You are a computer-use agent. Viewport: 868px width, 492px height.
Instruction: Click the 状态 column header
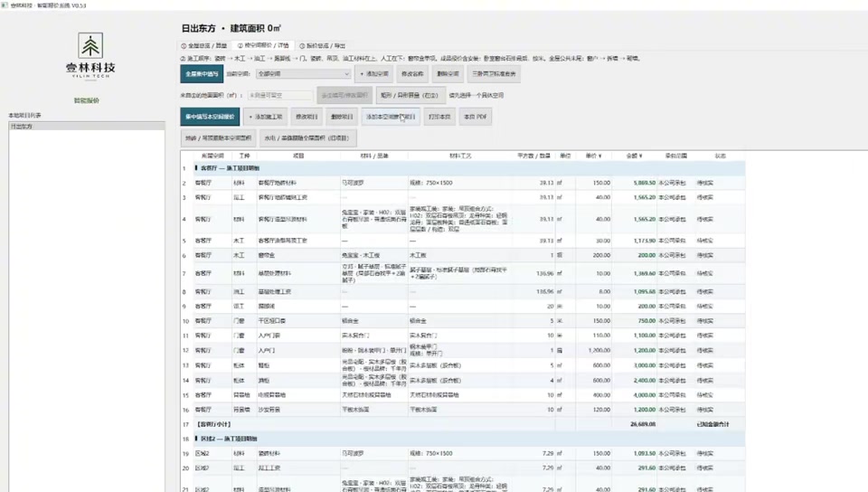coord(721,156)
